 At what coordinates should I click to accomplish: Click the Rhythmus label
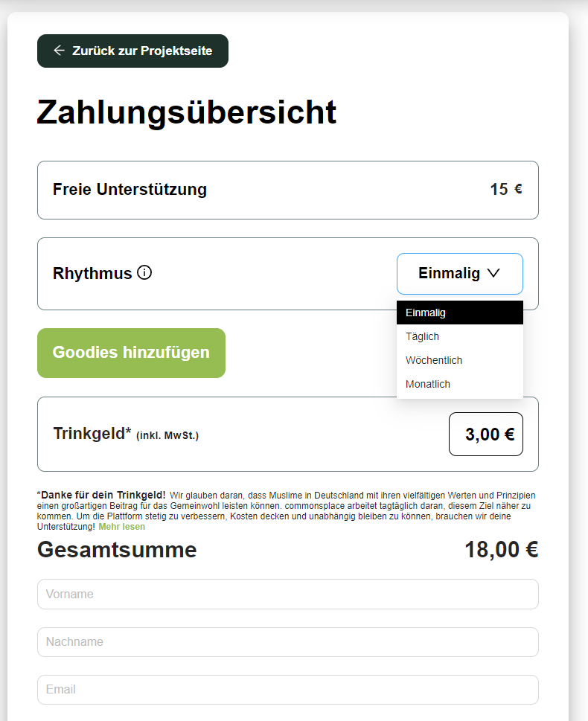point(92,273)
